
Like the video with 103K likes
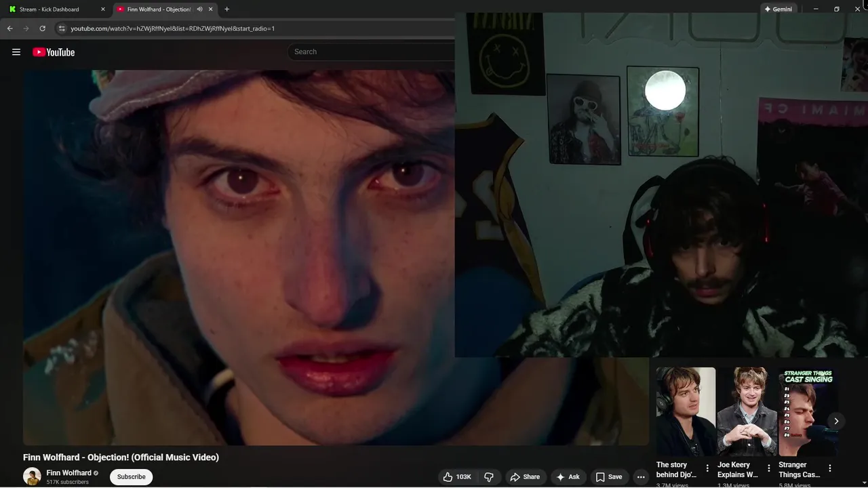click(457, 477)
